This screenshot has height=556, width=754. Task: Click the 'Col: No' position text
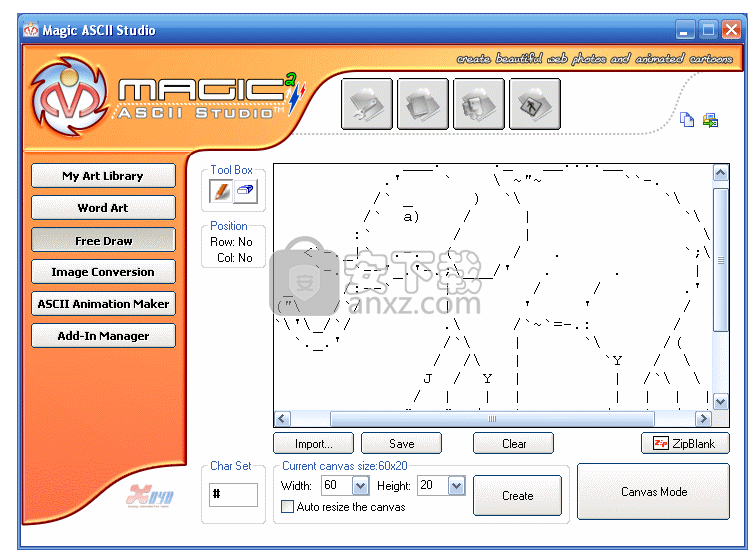coord(235,258)
